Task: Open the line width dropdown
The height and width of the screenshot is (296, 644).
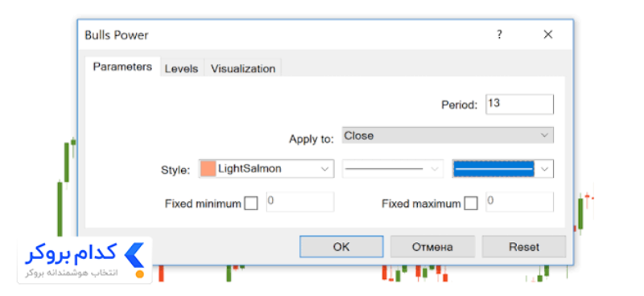Action: (503, 169)
